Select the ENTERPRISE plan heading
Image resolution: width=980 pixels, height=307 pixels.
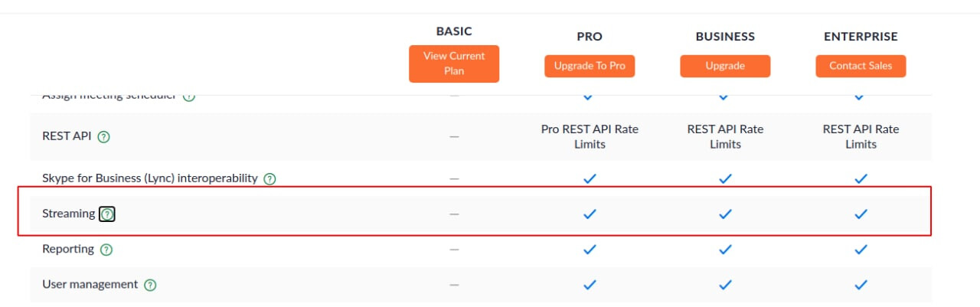861,37
